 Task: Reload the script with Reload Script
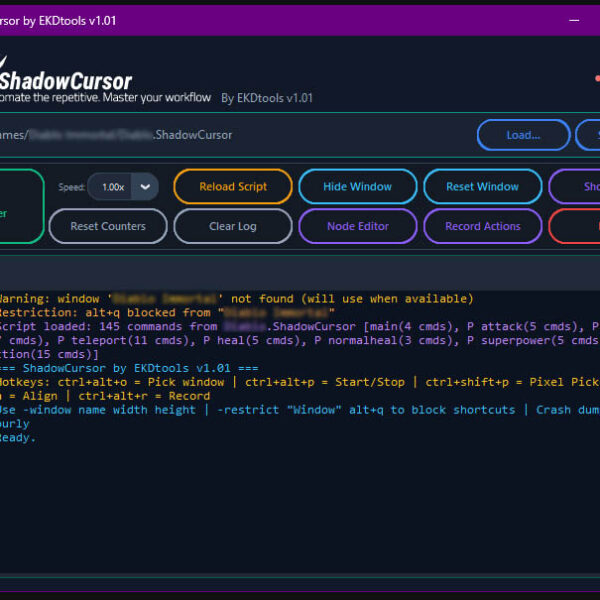coord(233,187)
